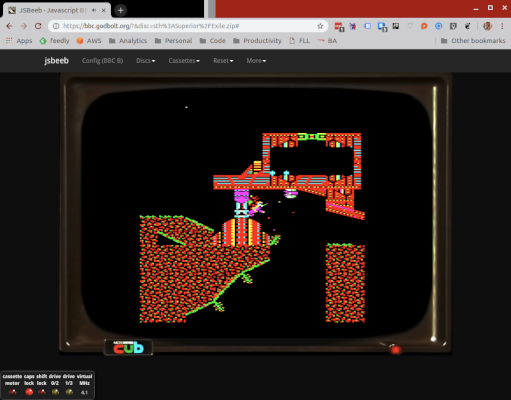Click the shift lock LED indicator
Screen dimensions: 511x400
(42, 392)
